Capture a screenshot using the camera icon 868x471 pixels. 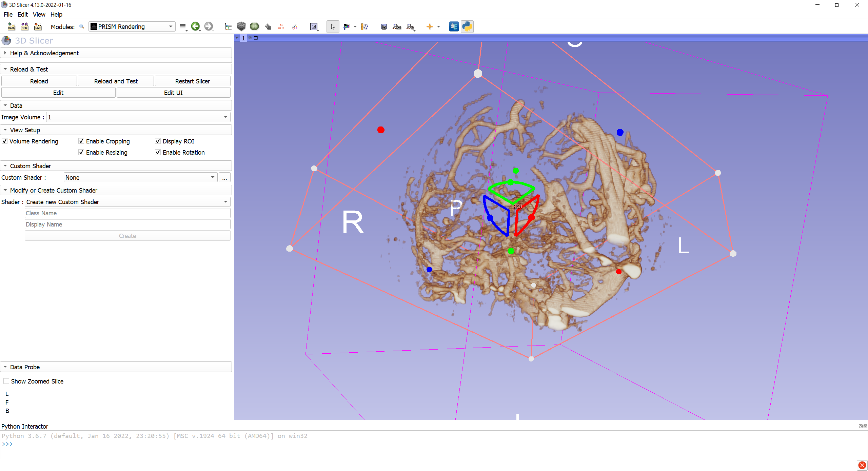coord(384,26)
